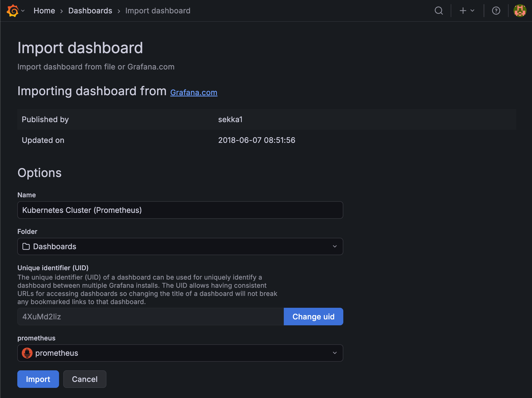Viewport: 532px width, 398px height.
Task: Open Dashboards from the breadcrumb
Action: point(90,10)
